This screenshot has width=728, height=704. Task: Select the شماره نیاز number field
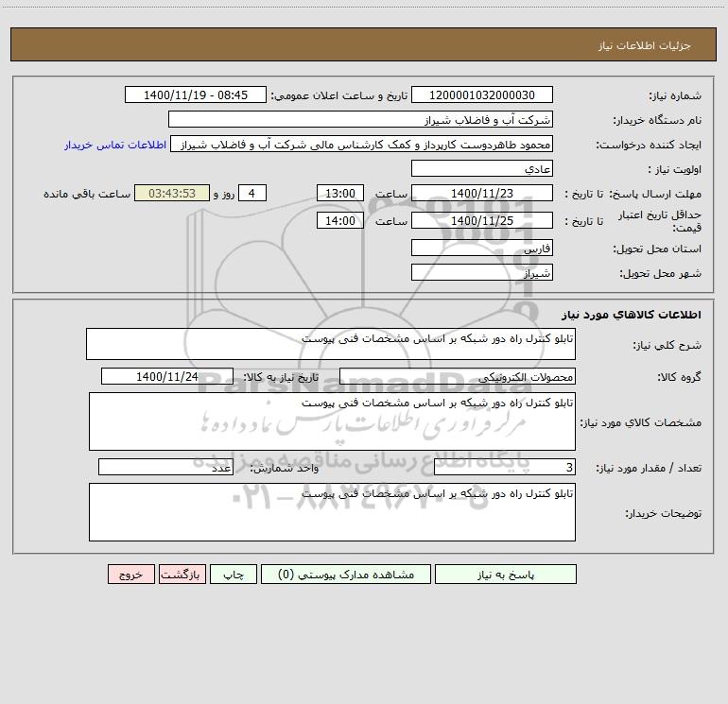coord(482,94)
